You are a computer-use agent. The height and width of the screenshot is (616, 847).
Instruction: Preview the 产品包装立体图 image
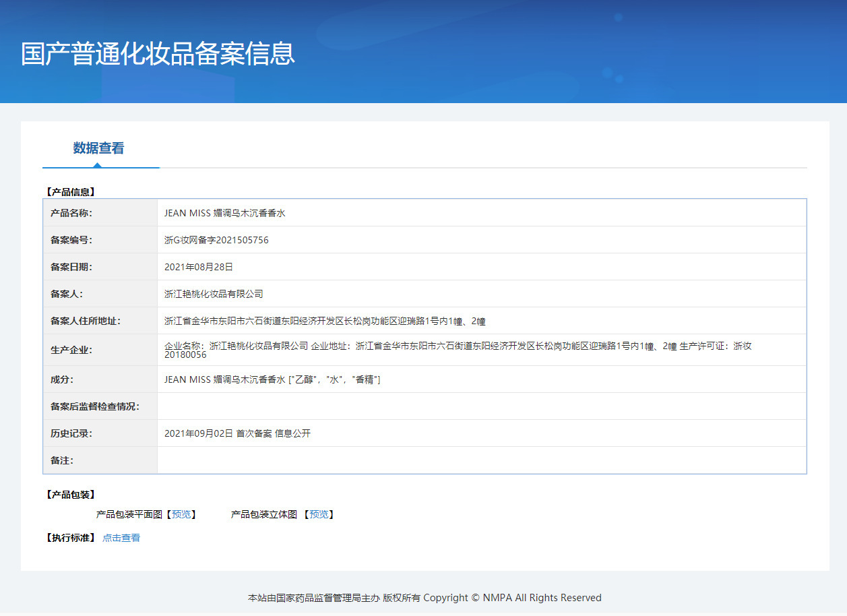[x=319, y=514]
